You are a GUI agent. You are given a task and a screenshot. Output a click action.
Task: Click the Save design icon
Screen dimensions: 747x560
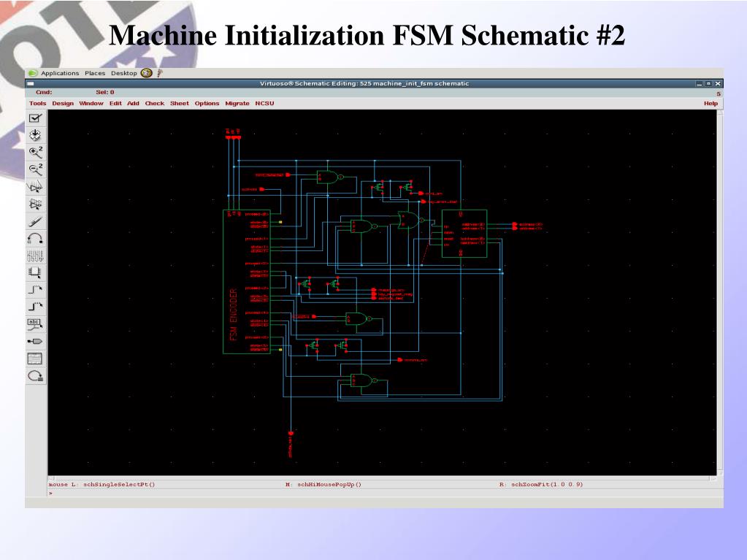click(x=35, y=135)
